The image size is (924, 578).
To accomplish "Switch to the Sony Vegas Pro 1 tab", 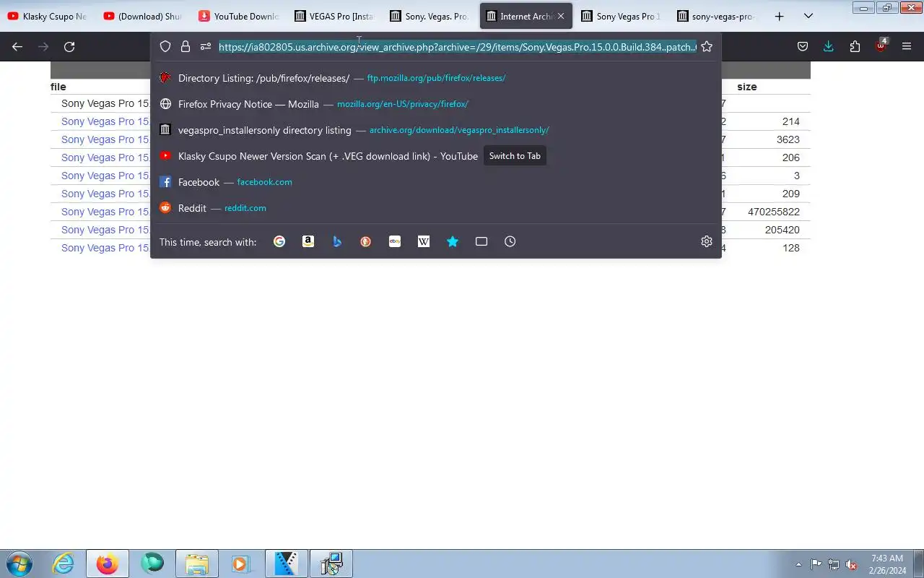I will [621, 16].
